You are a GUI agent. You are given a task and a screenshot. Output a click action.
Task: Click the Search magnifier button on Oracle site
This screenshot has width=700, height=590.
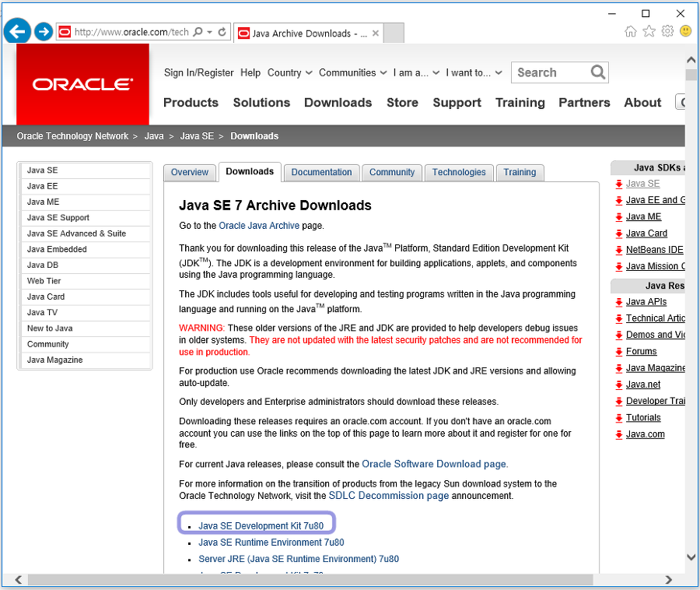598,72
